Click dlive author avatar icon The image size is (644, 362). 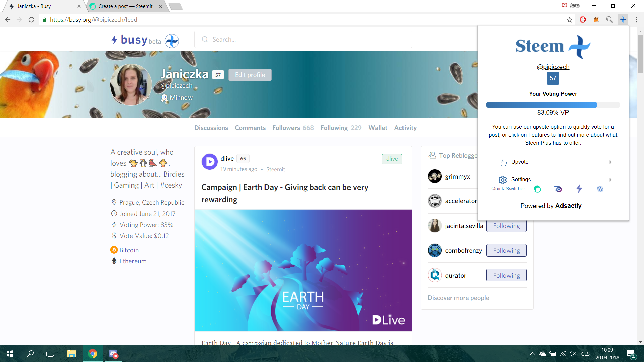pyautogui.click(x=210, y=162)
